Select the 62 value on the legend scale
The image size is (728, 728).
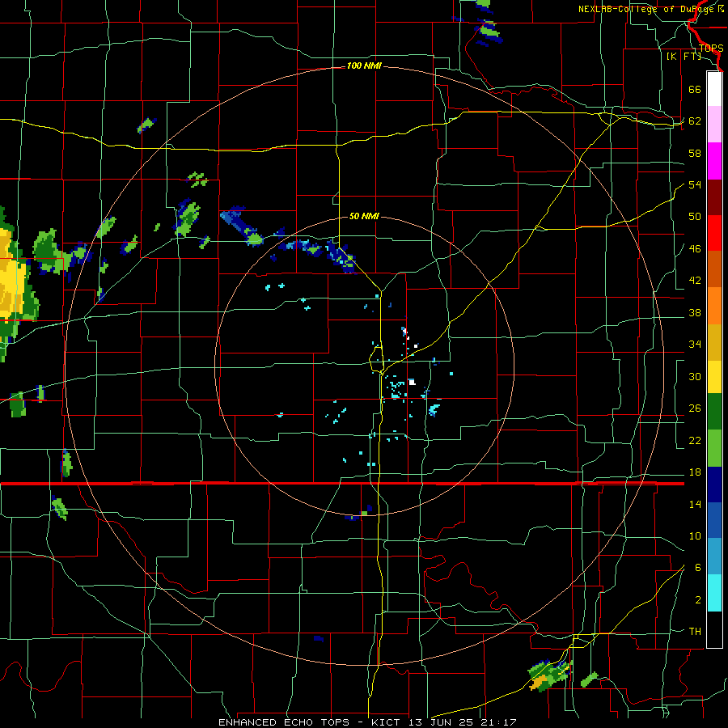(x=695, y=121)
